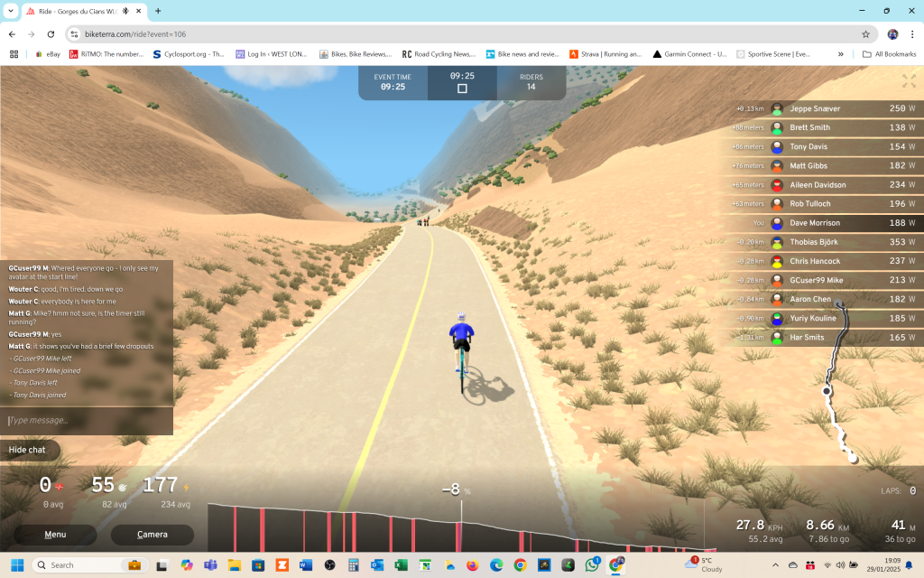Open the Garmin Connect bookmark
The image size is (924, 578).
pyautogui.click(x=689, y=54)
